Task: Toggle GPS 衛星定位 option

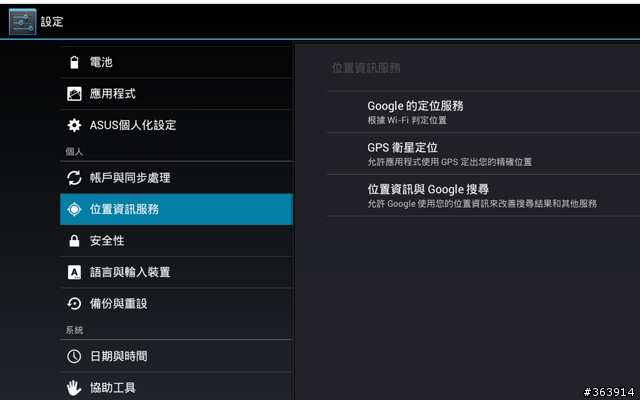Action: (x=483, y=153)
